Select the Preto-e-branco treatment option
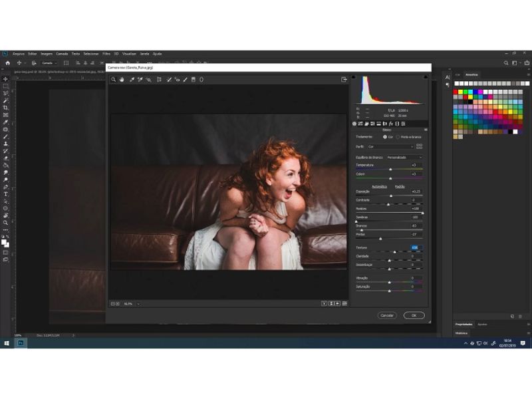Viewport: 532px width, 399px height. 398,137
